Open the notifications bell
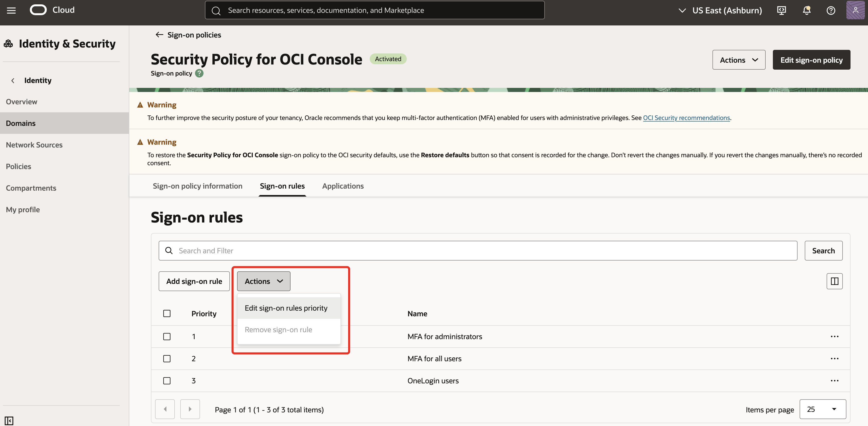 click(x=806, y=11)
